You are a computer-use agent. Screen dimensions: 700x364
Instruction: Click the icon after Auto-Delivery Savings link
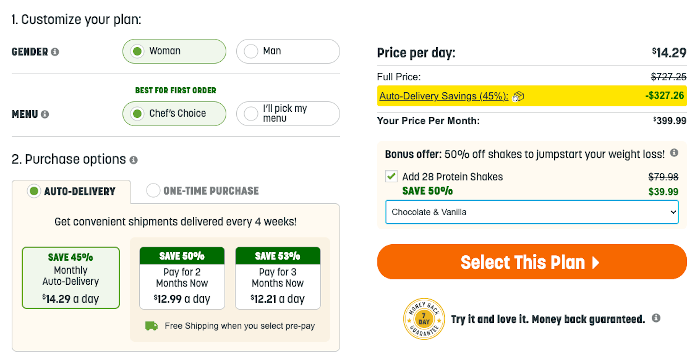point(518,96)
